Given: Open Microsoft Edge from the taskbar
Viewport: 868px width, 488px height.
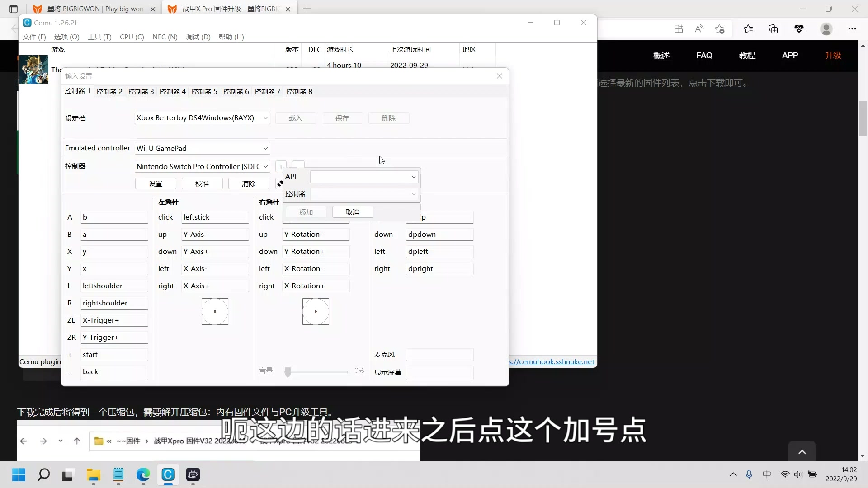Looking at the screenshot, I should tap(143, 474).
